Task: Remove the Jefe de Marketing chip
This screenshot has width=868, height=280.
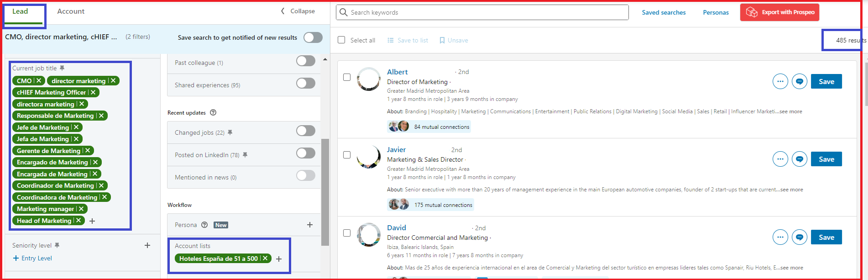Action: point(76,127)
